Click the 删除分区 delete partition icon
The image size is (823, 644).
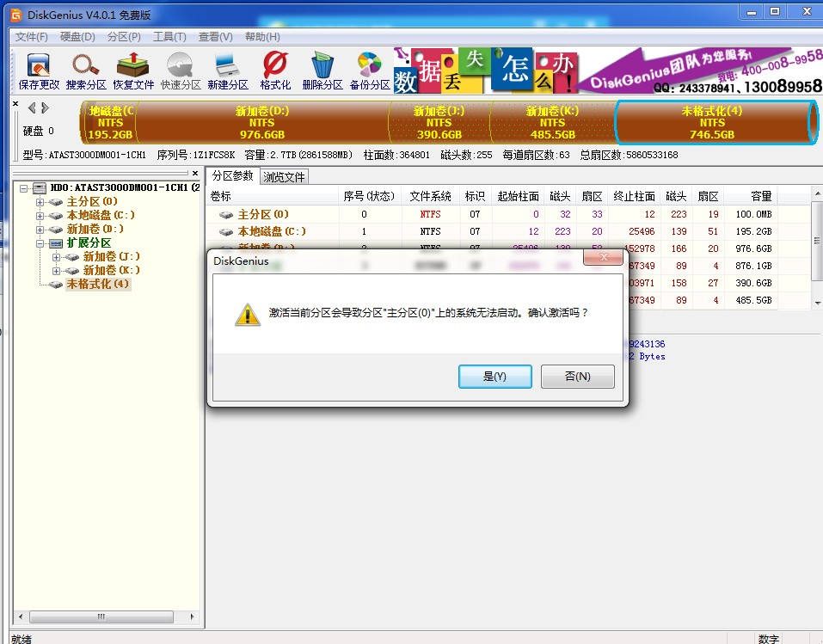(x=322, y=71)
